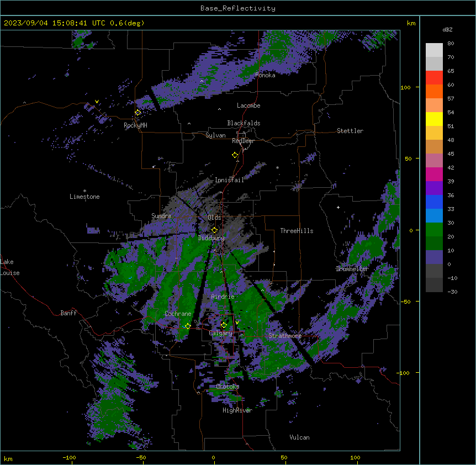
Task: Select the magenta 39-42 dBZ swatch
Action: [x=434, y=174]
